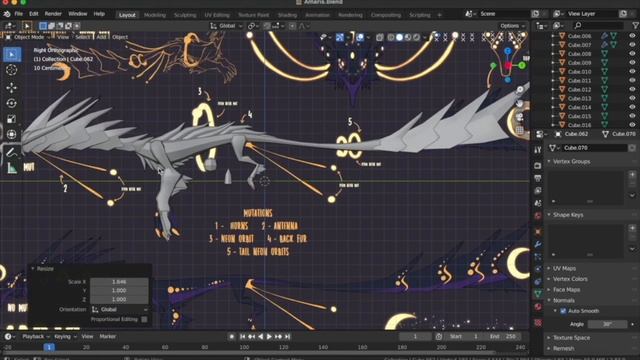
Task: Click the Scale X value field
Action: click(119, 282)
